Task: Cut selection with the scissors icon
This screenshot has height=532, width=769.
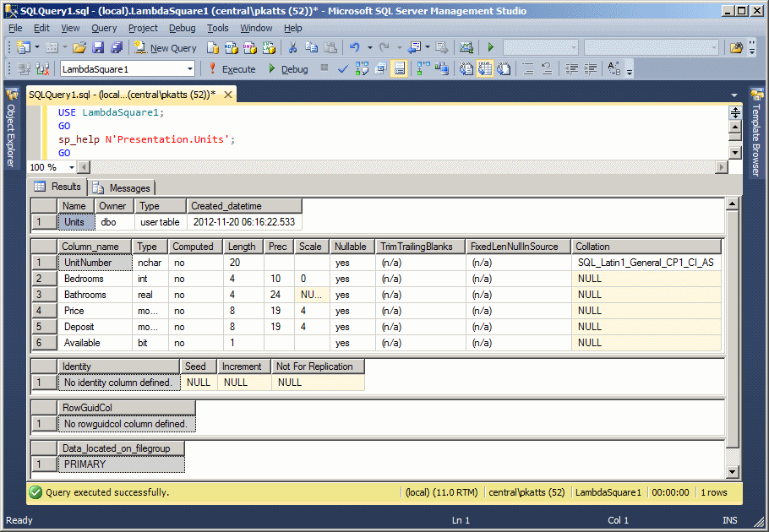Action: coord(292,47)
